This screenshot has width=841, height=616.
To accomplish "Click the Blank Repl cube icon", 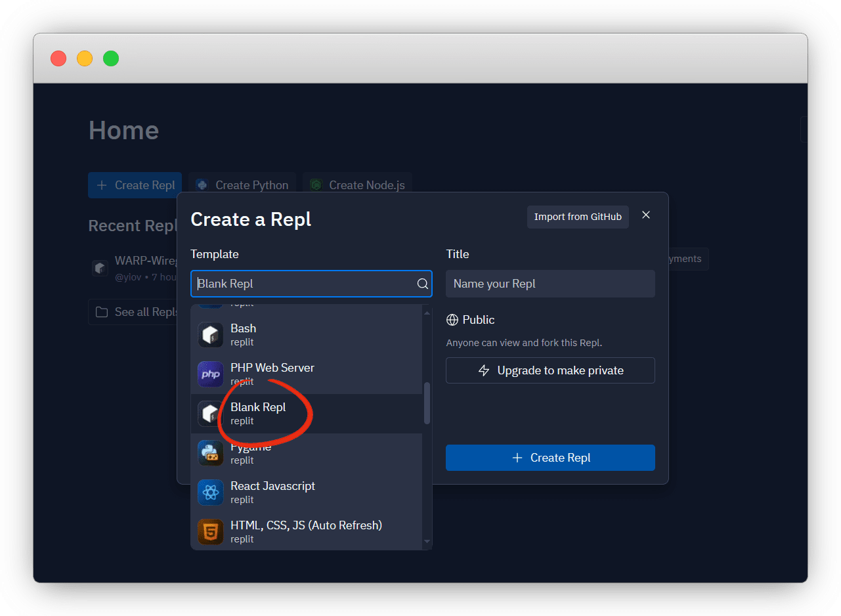I will tap(211, 414).
